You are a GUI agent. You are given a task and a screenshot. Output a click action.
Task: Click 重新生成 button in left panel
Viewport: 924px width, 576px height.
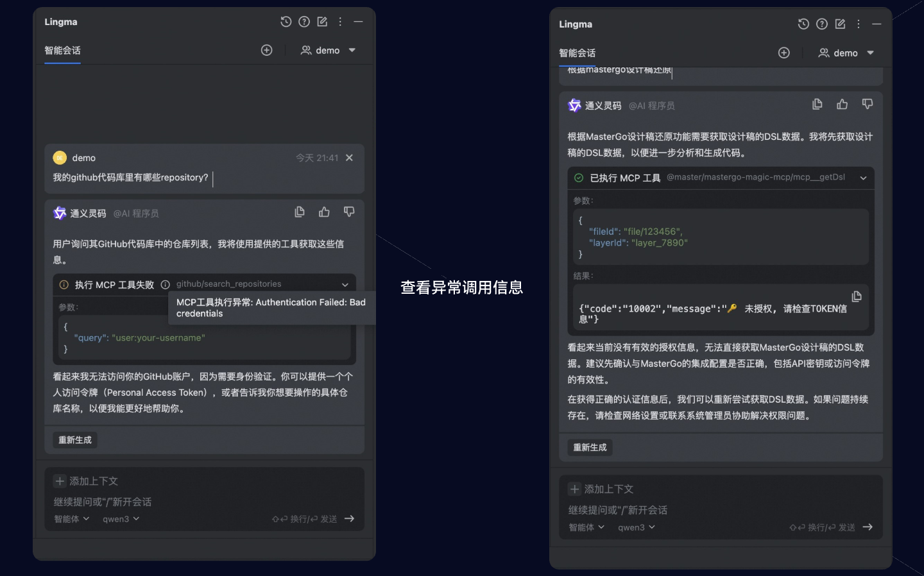pos(75,440)
